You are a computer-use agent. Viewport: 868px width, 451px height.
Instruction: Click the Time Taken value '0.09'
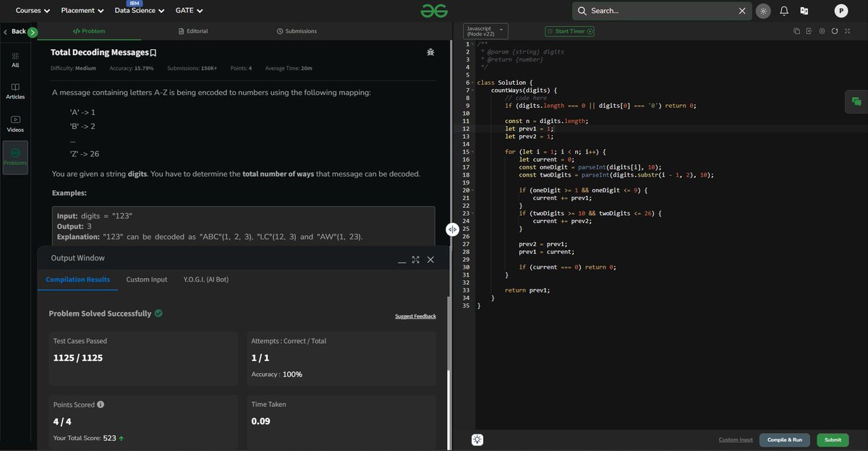coord(260,421)
